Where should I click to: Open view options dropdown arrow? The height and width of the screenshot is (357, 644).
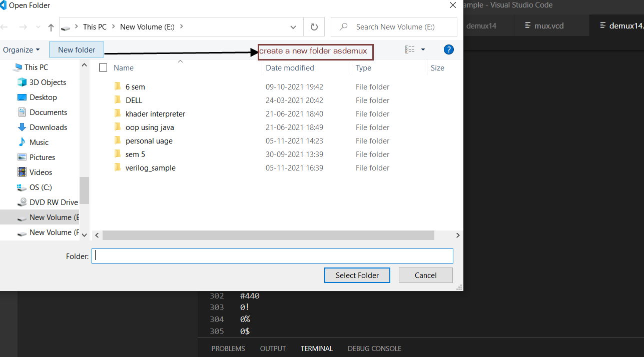[423, 49]
